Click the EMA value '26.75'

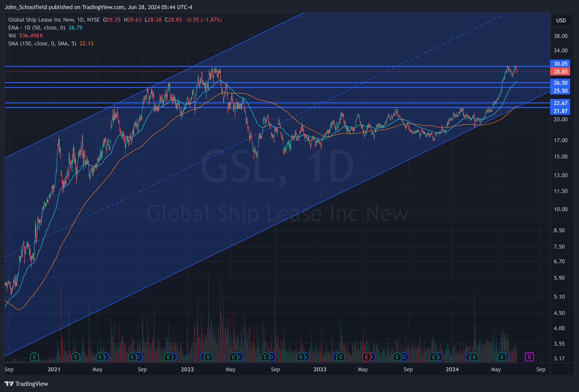click(75, 28)
